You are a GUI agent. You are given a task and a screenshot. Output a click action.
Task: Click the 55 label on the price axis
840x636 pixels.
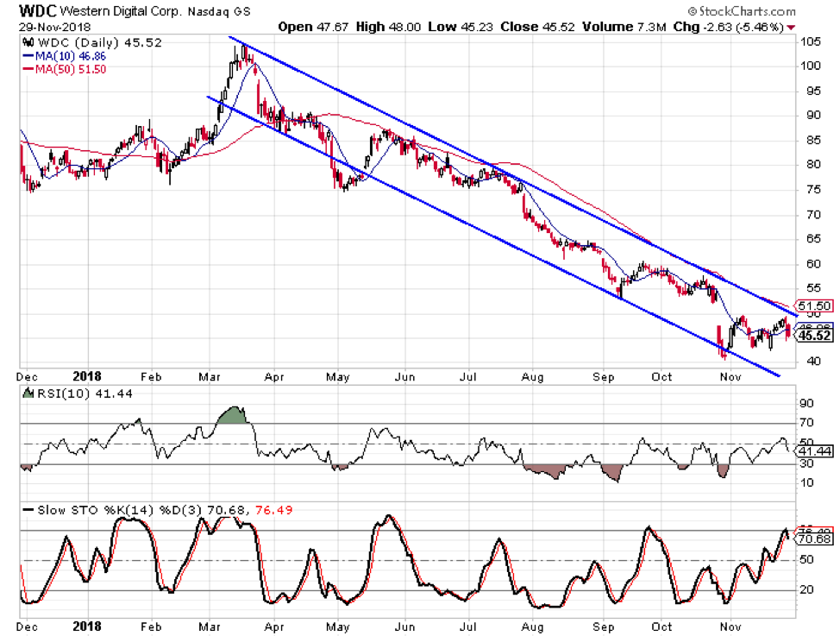(814, 288)
